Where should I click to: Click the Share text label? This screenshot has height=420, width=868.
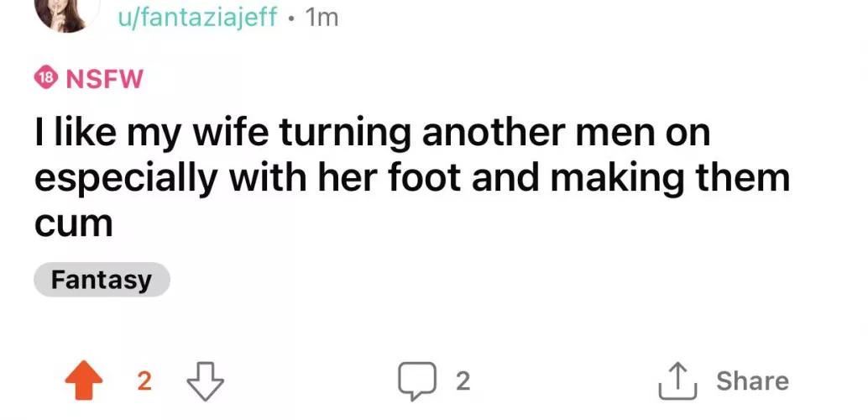pos(752,381)
